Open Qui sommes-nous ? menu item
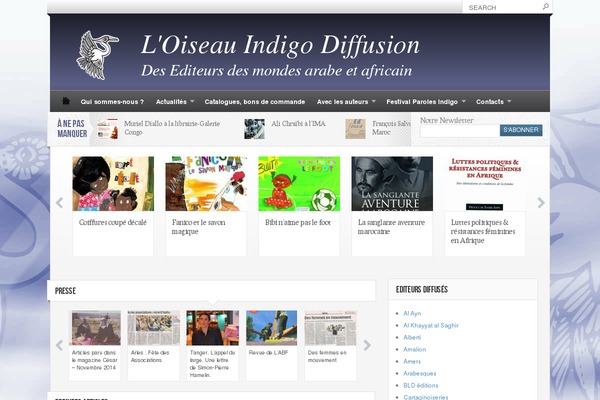The width and height of the screenshot is (600, 400). (x=112, y=102)
